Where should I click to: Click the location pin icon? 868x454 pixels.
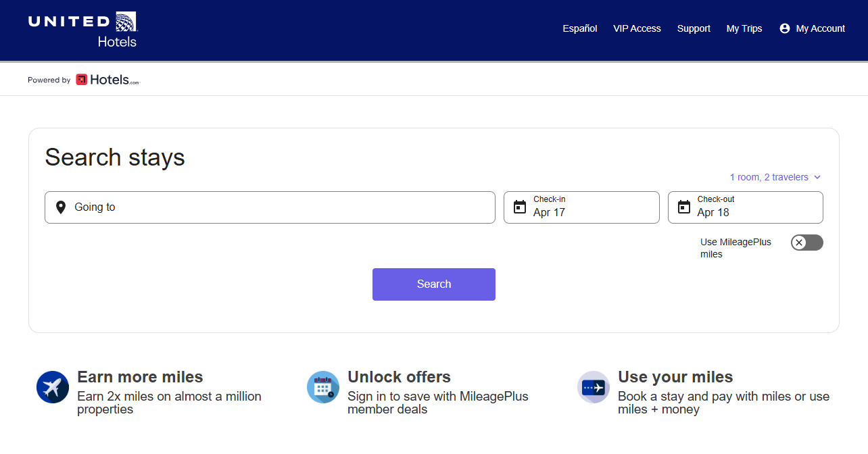tap(61, 207)
